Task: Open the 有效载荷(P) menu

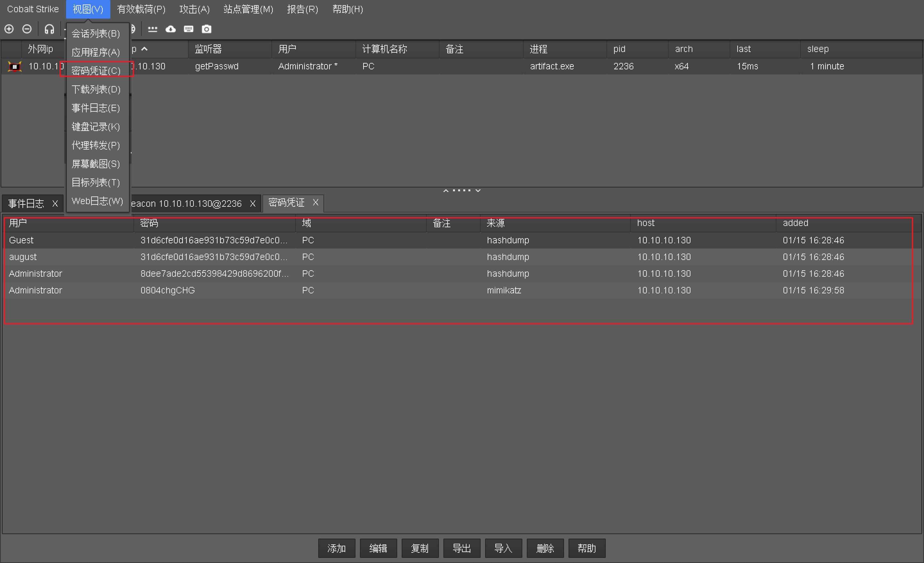Action: pos(141,9)
